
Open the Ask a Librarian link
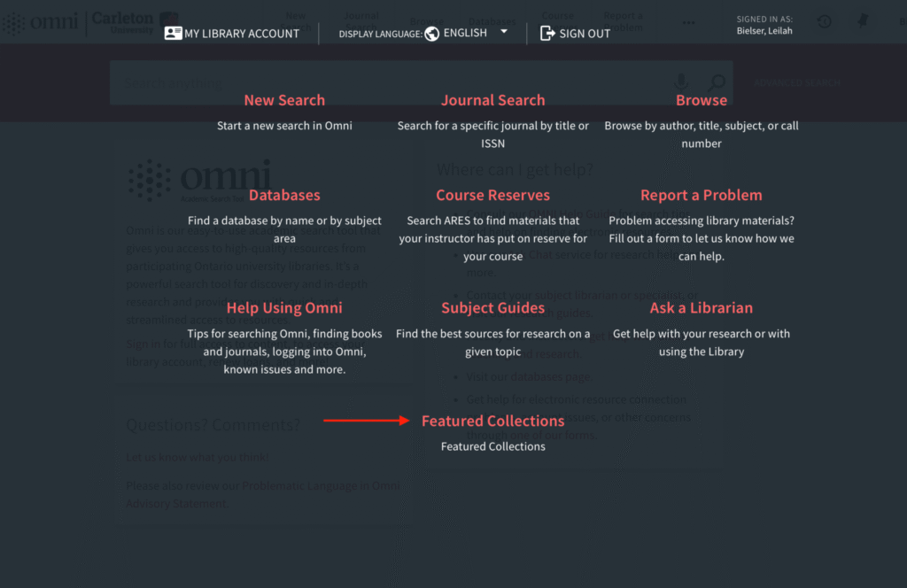tap(701, 307)
